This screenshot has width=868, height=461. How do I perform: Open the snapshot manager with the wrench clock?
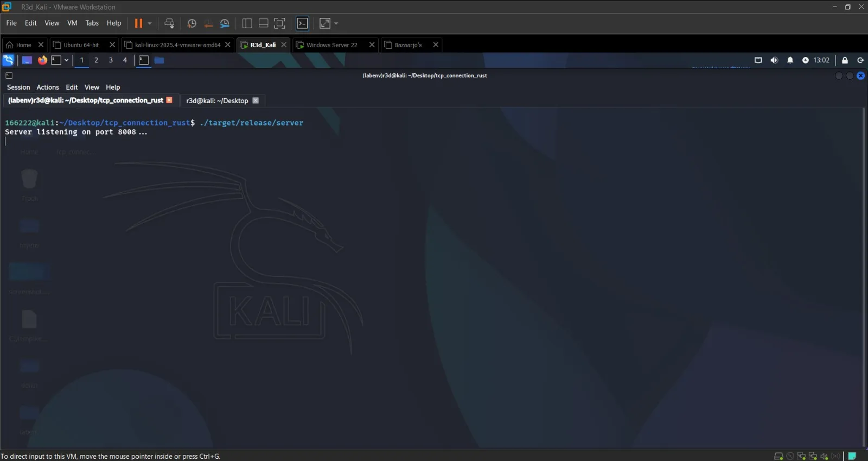pos(225,23)
